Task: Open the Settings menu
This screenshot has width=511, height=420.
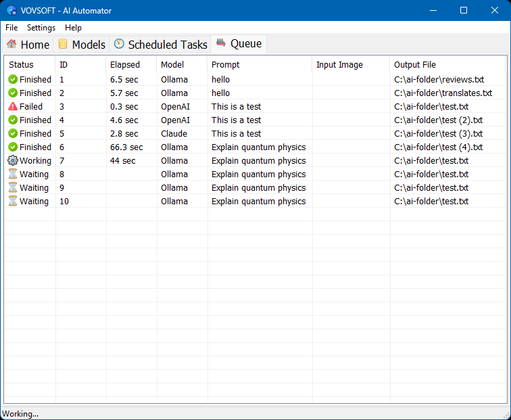Action: tap(41, 28)
